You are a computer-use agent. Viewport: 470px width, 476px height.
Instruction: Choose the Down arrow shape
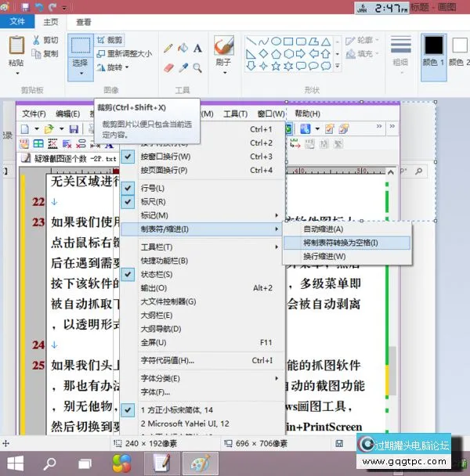(x=251, y=66)
